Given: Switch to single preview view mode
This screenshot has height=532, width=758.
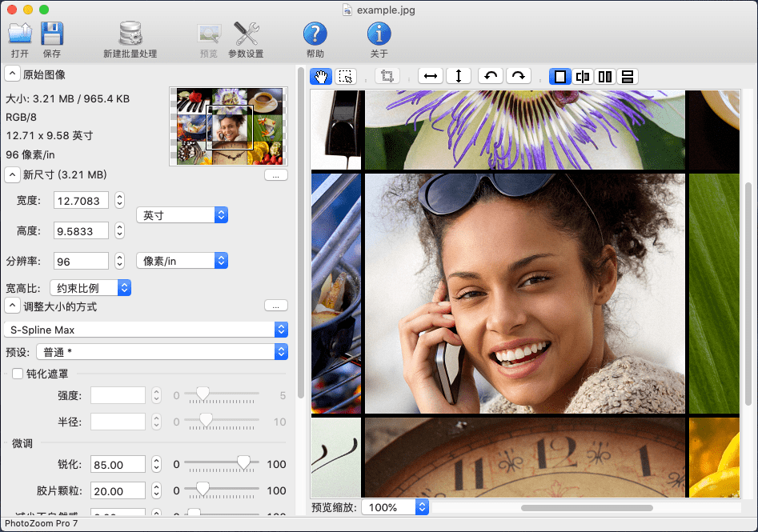Looking at the screenshot, I should 559,76.
